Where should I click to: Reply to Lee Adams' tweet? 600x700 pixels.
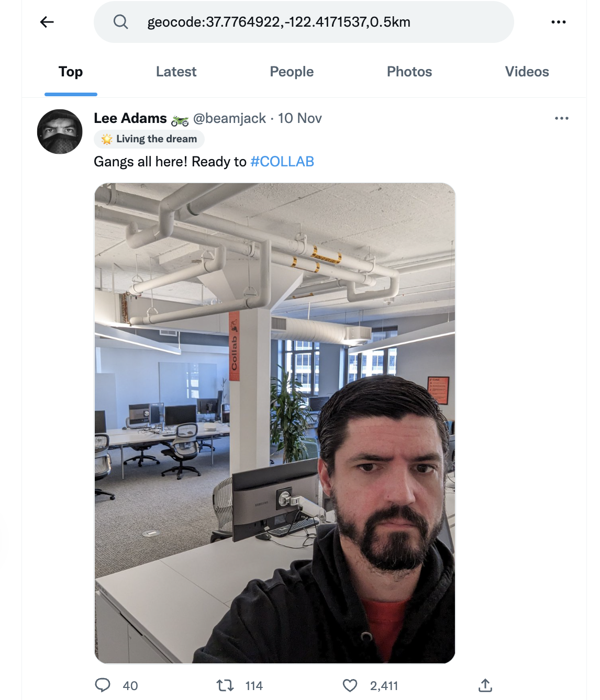point(103,685)
